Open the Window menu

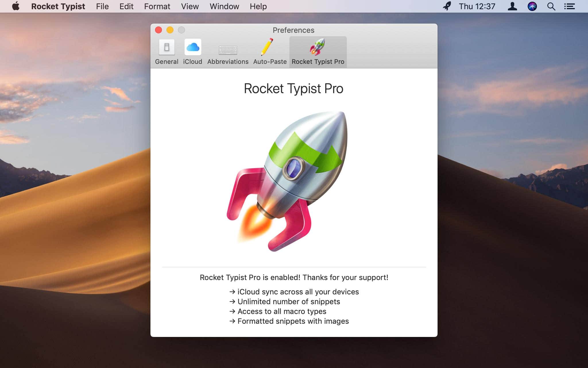(224, 6)
